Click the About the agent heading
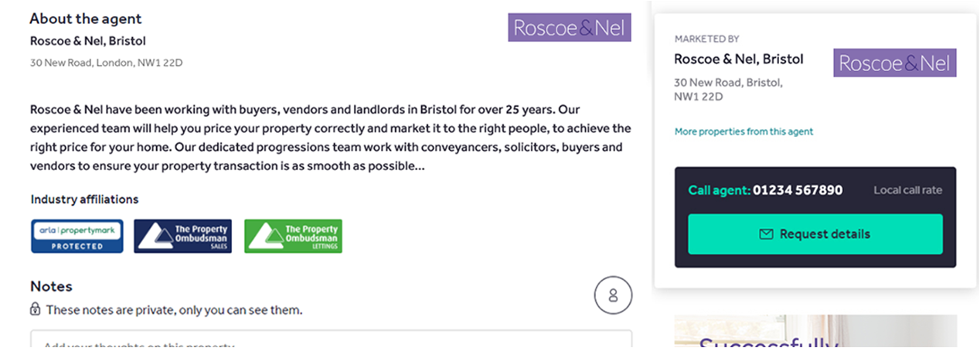The width and height of the screenshot is (980, 348). coord(86,19)
